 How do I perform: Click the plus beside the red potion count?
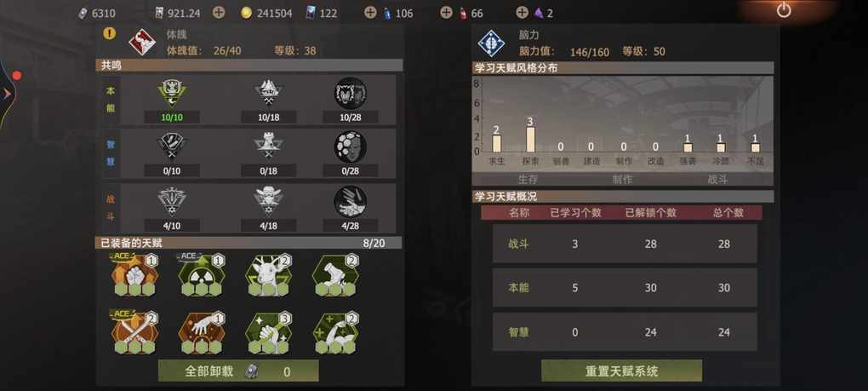[x=446, y=12]
